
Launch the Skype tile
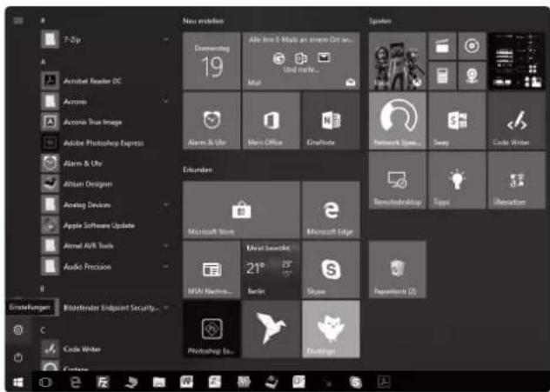click(331, 269)
